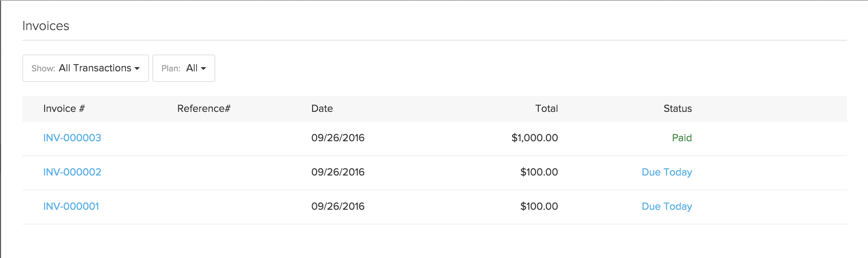The width and height of the screenshot is (868, 258).
Task: Open invoice INV-000002
Action: [72, 172]
